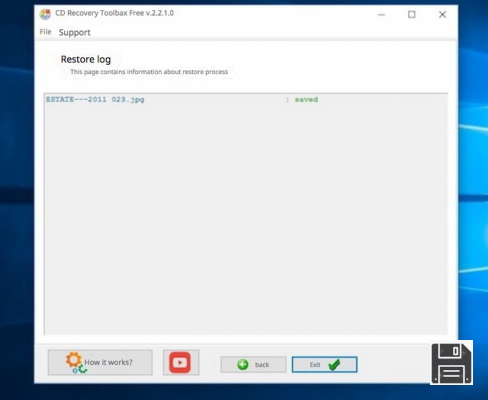Click the restore process description subtitle
Image resolution: width=488 pixels, height=400 pixels.
tap(149, 72)
